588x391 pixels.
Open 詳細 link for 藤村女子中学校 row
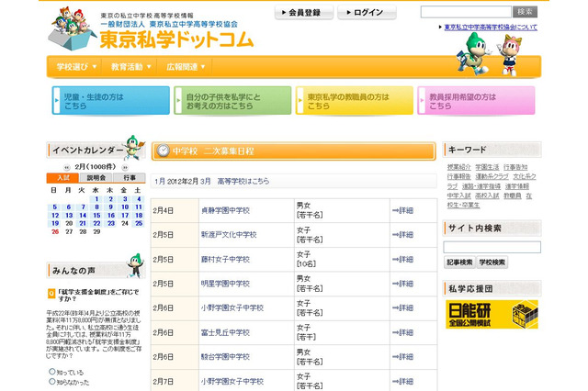click(x=402, y=259)
